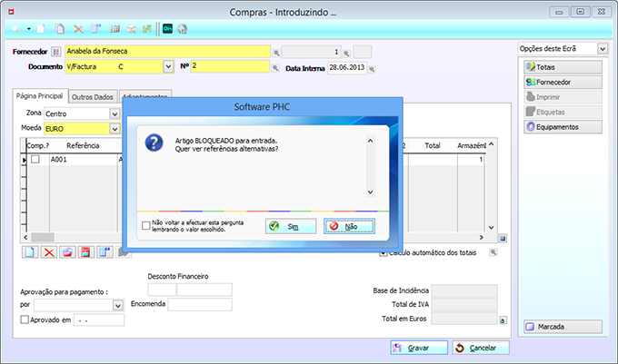Click the grid vertical scroll-down arrow

point(491,228)
